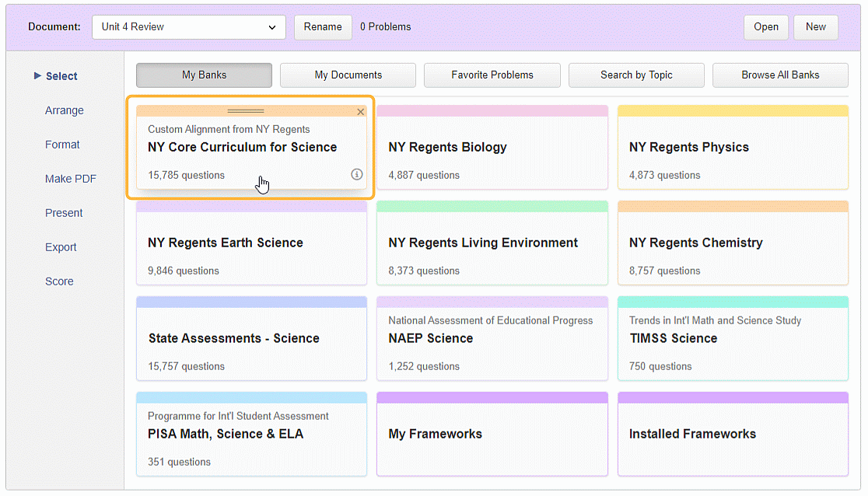Viewport: 868px width, 496px height.
Task: Open the Document dropdown showing Unit 4 Review
Action: click(x=189, y=27)
